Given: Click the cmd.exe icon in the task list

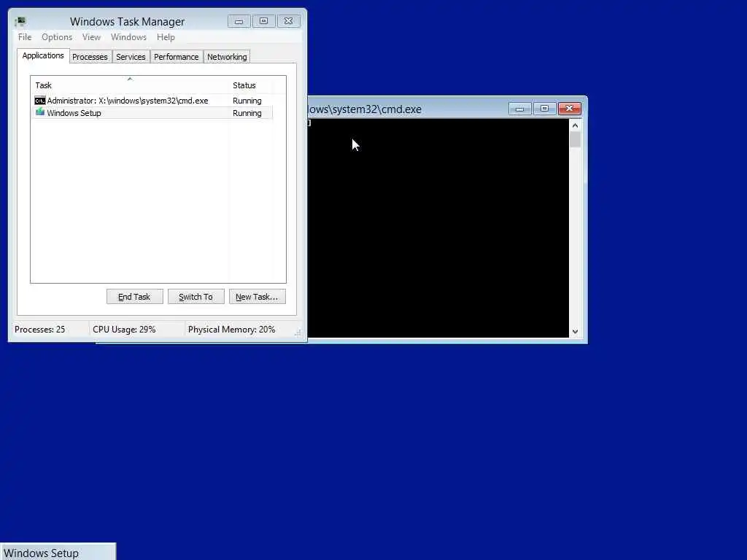Looking at the screenshot, I should click(x=40, y=101).
